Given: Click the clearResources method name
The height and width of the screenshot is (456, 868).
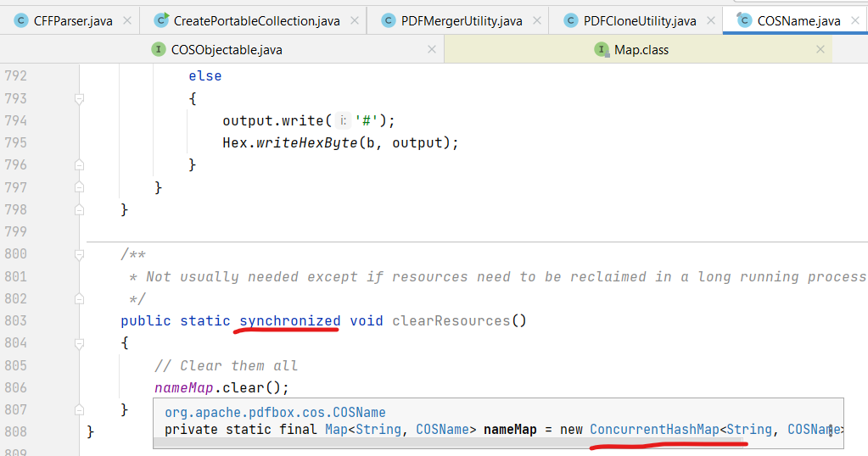Looking at the screenshot, I should tap(451, 321).
